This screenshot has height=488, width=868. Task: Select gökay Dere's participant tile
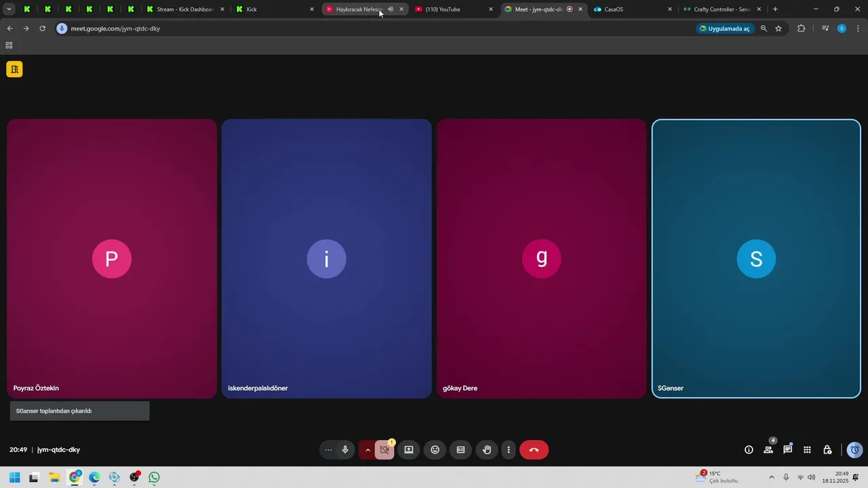pos(541,258)
